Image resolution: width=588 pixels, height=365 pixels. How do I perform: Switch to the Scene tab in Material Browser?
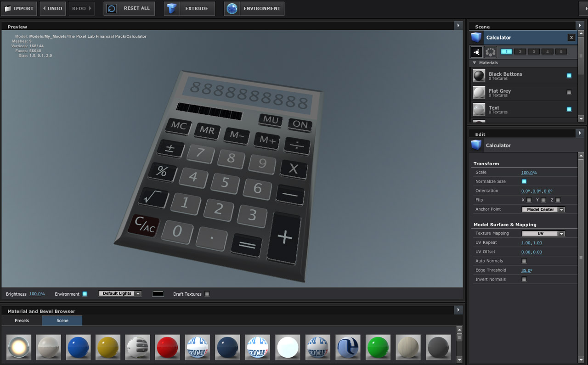pyautogui.click(x=62, y=320)
